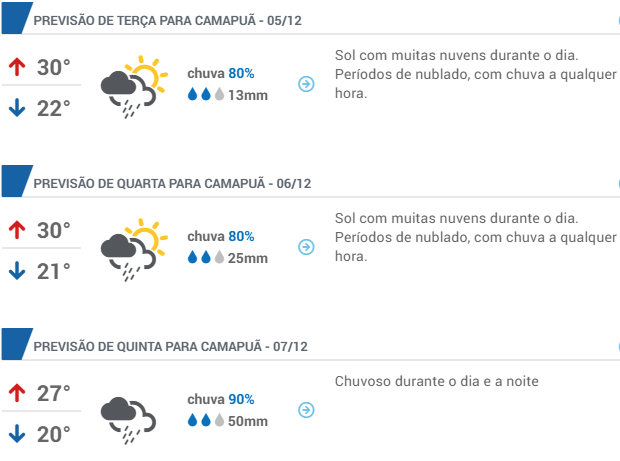
Task: Click the "chuva 80%" label for Tuesday
Action: pyautogui.click(x=221, y=73)
